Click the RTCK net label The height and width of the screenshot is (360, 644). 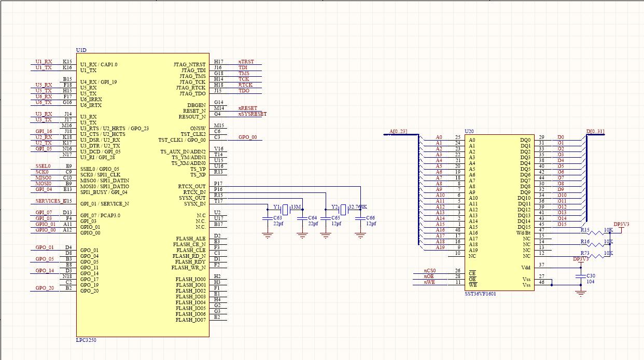[x=245, y=85]
